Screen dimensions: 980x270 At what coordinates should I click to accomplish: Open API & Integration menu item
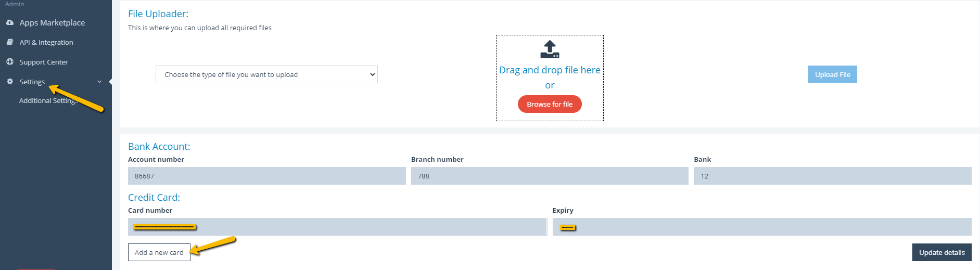[x=46, y=43]
